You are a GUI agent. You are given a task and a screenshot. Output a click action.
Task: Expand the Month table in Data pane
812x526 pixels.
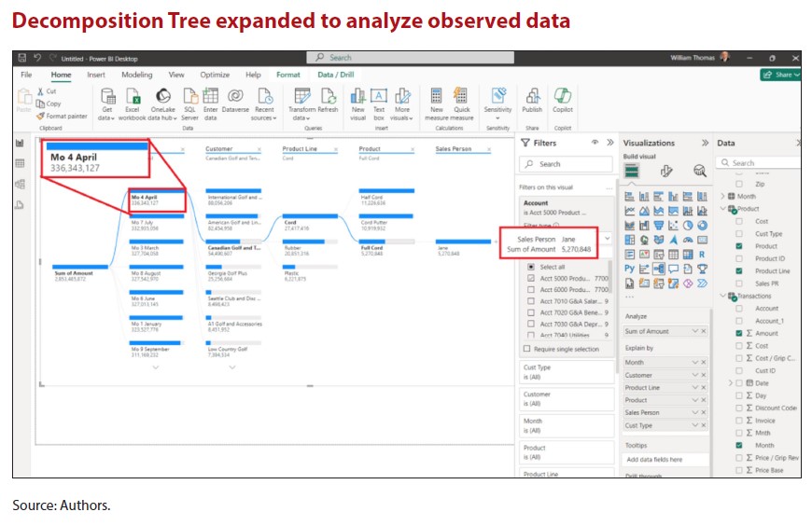click(x=723, y=197)
